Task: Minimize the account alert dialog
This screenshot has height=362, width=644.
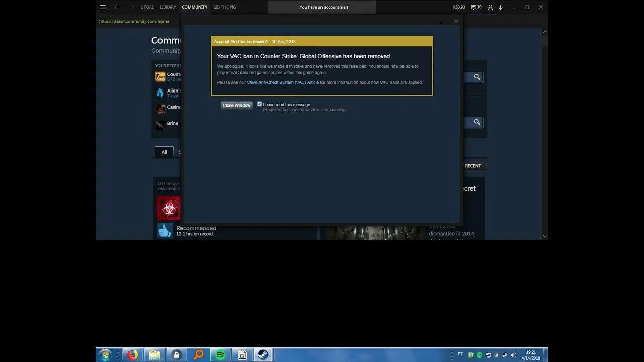Action: click(442, 22)
